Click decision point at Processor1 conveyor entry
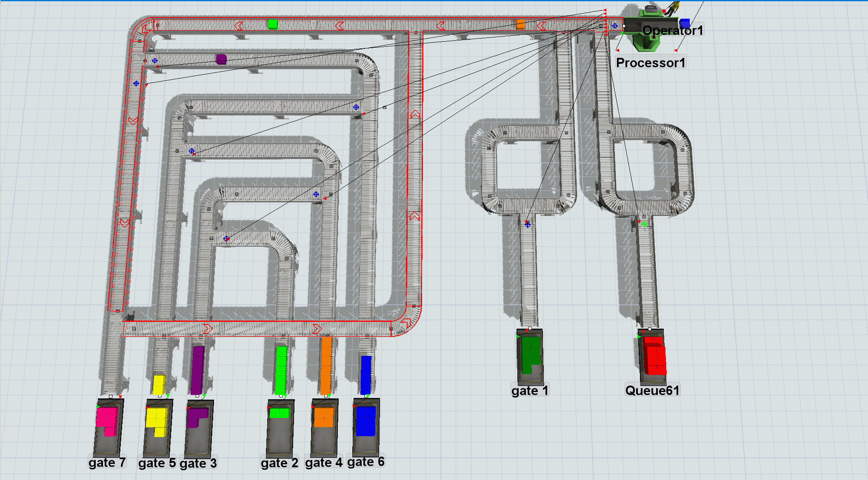868x480 pixels. [x=615, y=26]
